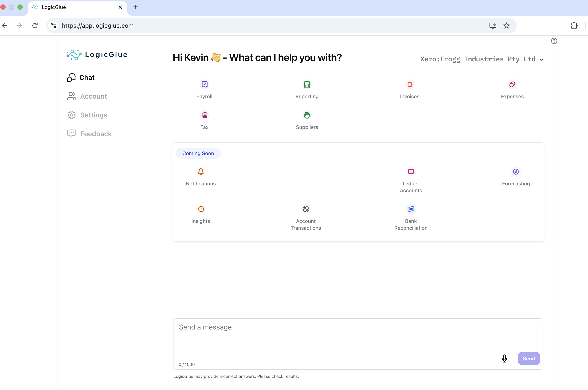Go to Settings in the sidebar

[87, 115]
